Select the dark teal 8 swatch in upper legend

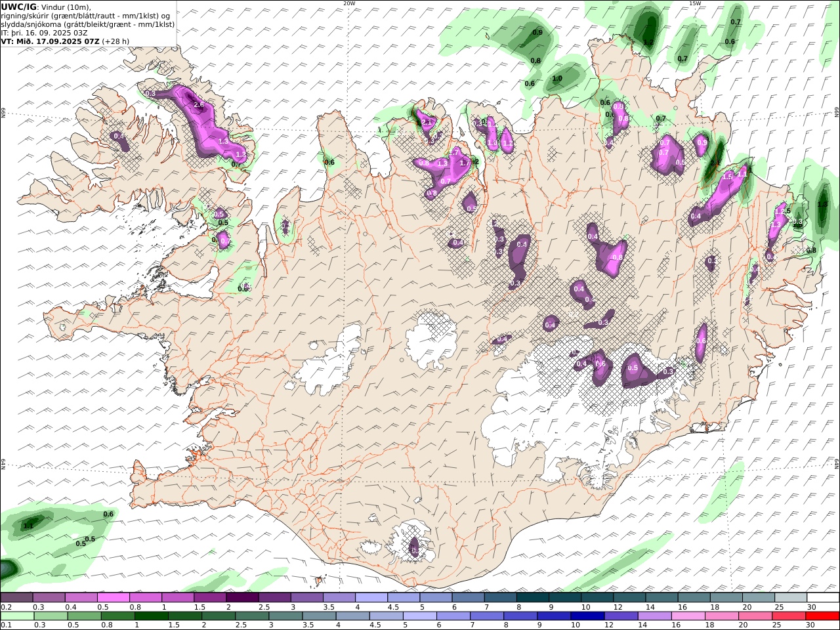[x=532, y=598]
